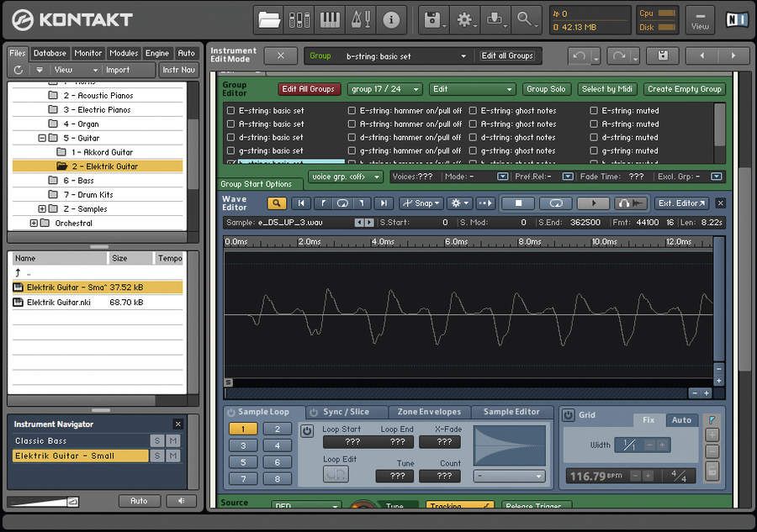
Task: Open the voice grp. <off> dropdown
Action: [345, 176]
